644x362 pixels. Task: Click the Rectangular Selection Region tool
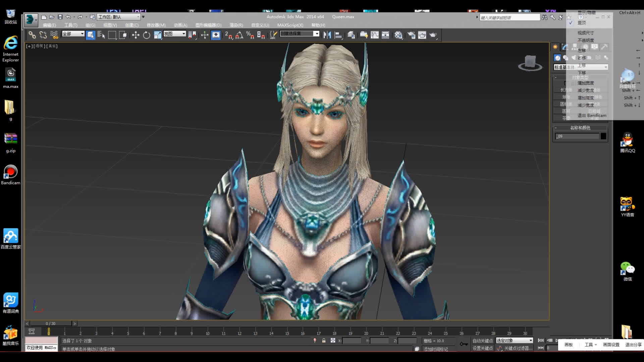[112, 35]
